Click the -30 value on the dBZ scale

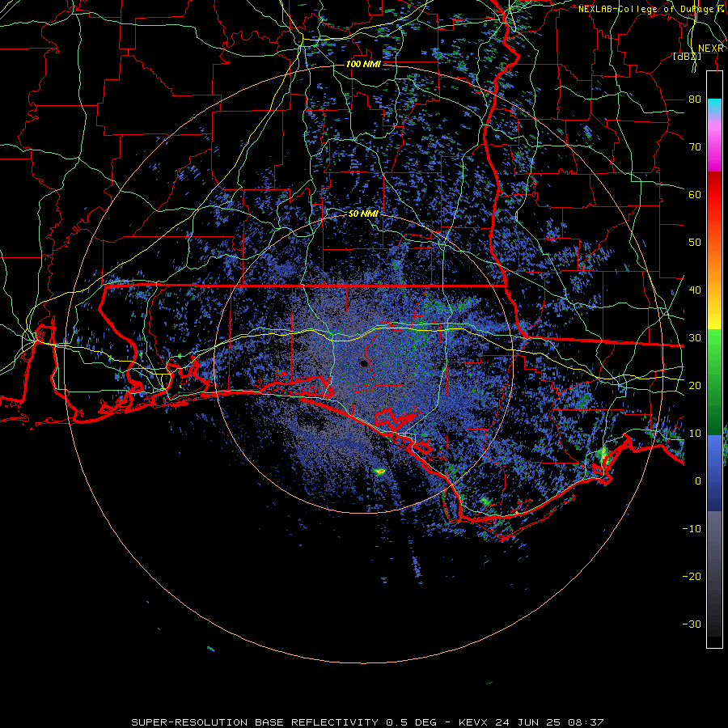692,624
